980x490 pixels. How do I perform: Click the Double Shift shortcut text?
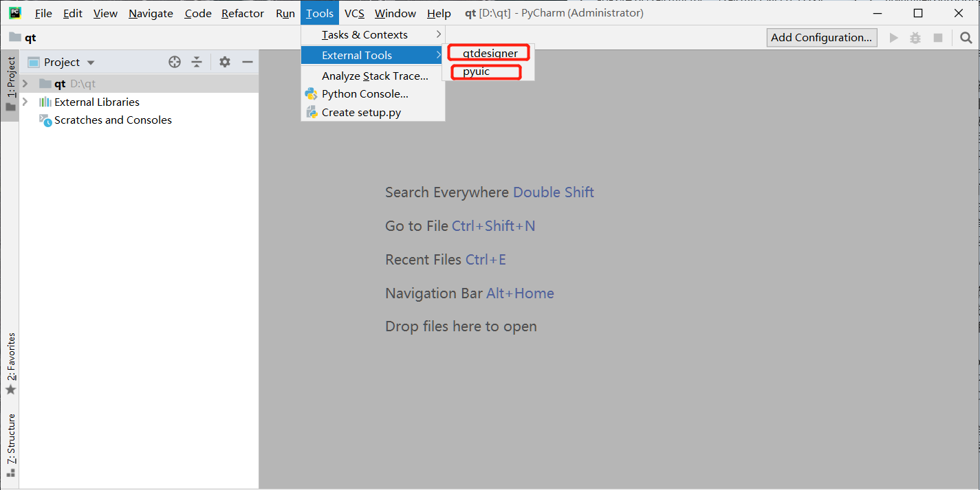(554, 192)
